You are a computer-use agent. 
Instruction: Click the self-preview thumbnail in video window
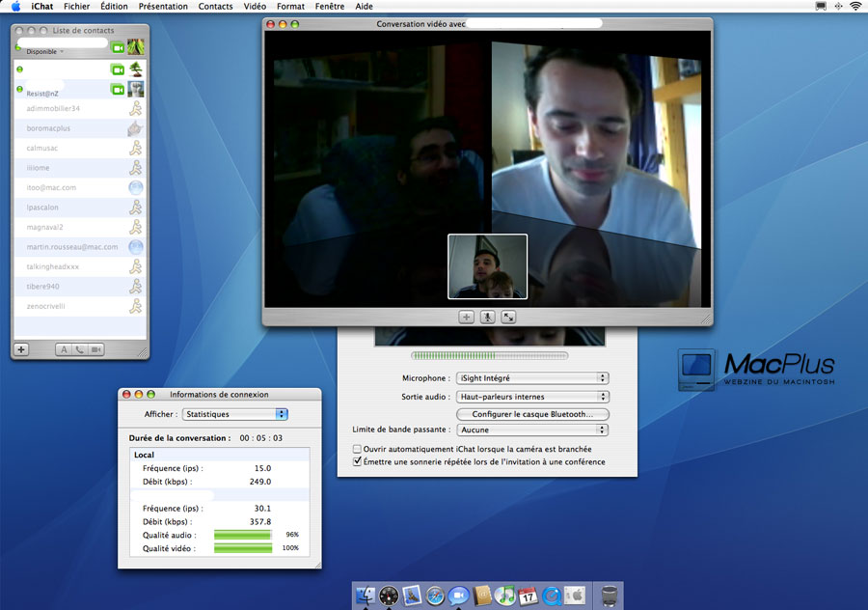[487, 266]
